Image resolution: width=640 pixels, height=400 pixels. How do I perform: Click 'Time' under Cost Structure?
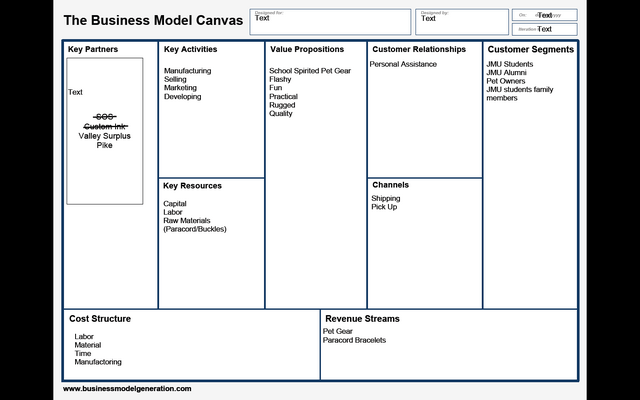point(82,354)
